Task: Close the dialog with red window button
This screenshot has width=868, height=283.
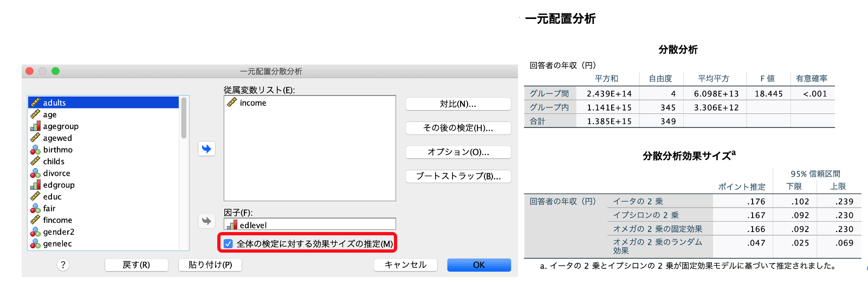Action: coord(30,71)
